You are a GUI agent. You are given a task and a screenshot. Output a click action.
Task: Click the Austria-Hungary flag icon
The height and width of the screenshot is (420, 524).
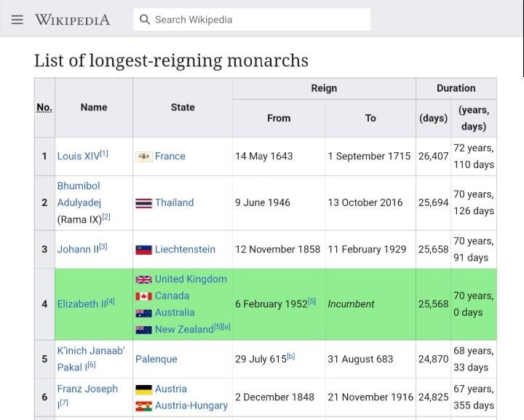coord(143,405)
